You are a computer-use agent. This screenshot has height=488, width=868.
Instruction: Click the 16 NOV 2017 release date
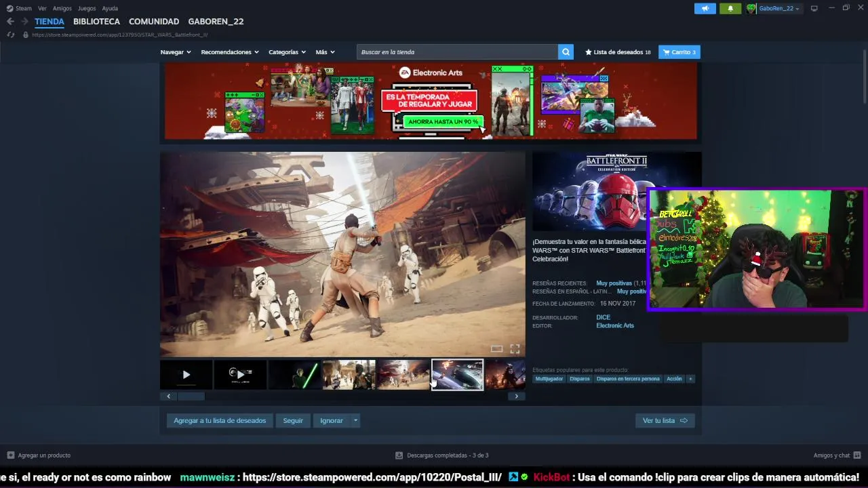[618, 303]
